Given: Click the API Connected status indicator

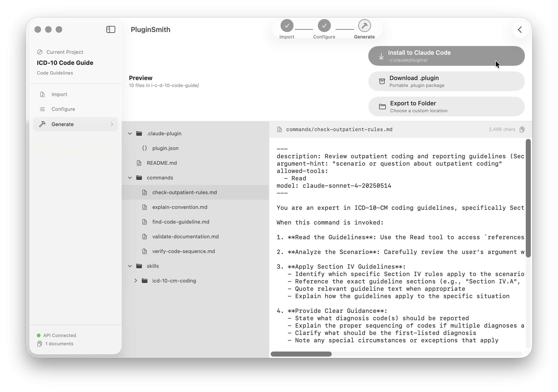Looking at the screenshot, I should pyautogui.click(x=39, y=335).
